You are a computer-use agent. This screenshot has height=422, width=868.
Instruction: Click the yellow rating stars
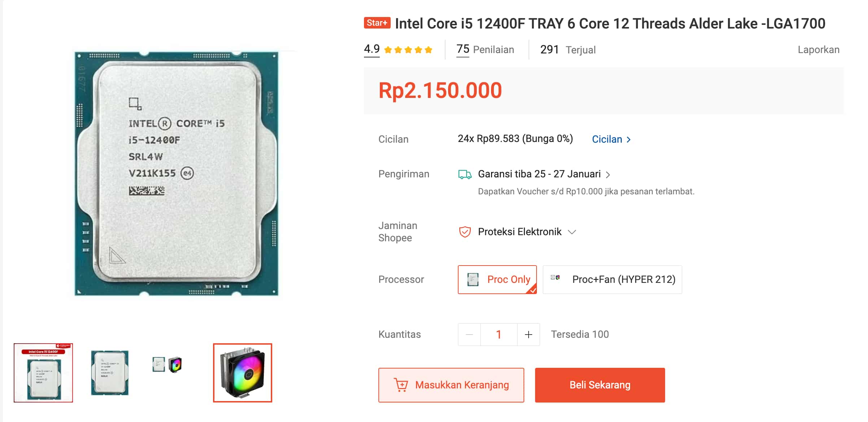click(408, 50)
